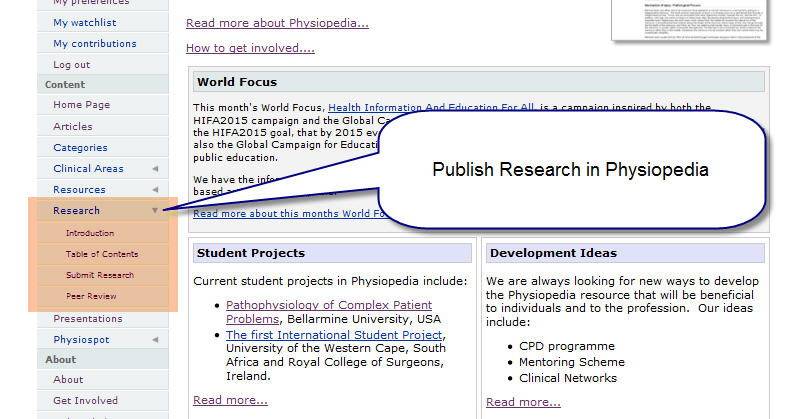Open Presentations sidebar item
This screenshot has height=419, width=801.
pos(88,318)
